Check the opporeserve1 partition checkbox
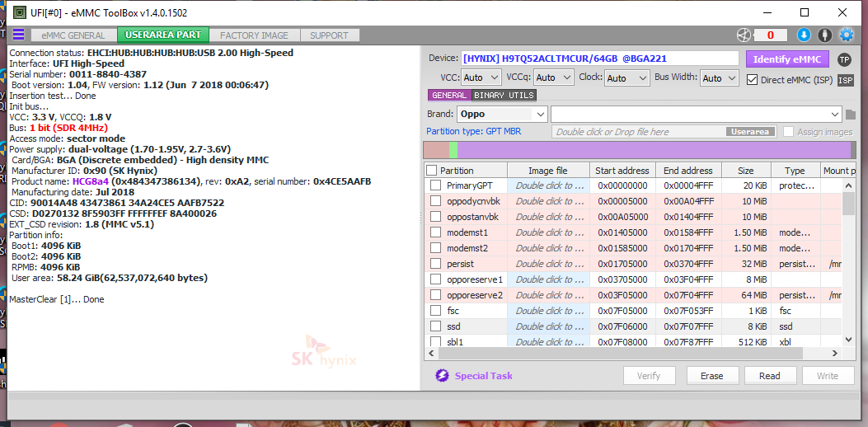This screenshot has height=427, width=868. pyautogui.click(x=436, y=279)
